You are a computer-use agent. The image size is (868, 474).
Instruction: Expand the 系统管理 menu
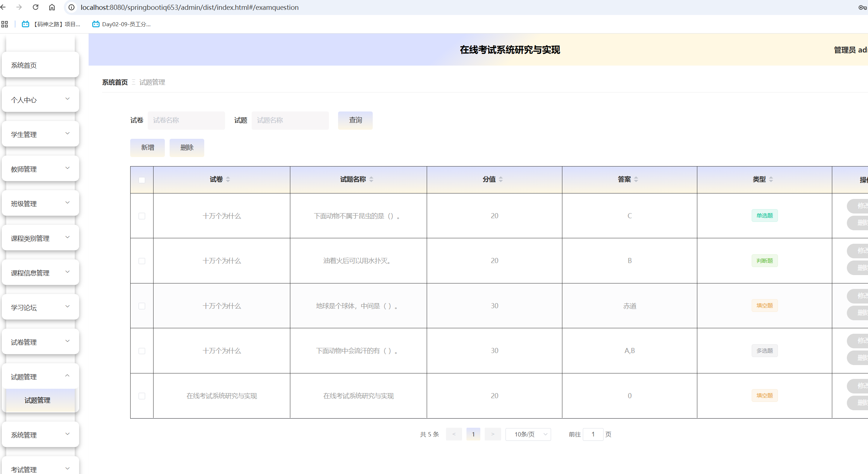click(x=40, y=435)
